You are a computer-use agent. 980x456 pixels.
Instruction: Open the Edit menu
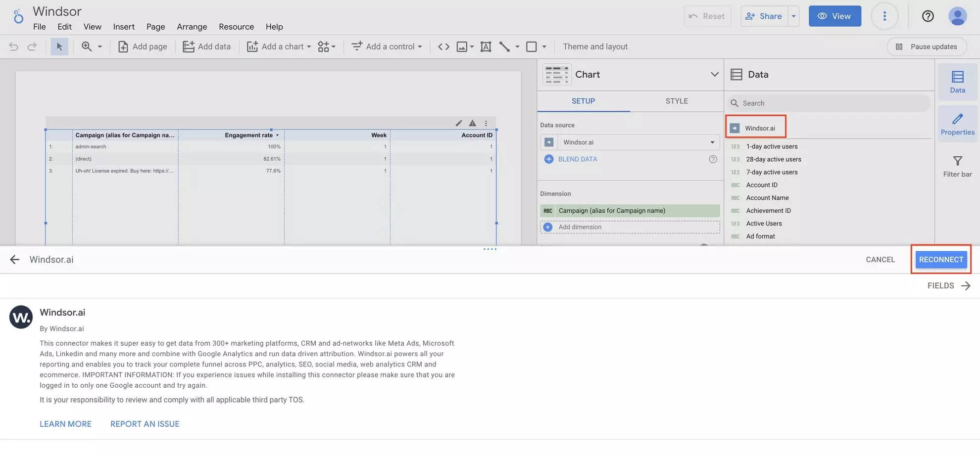click(x=64, y=27)
